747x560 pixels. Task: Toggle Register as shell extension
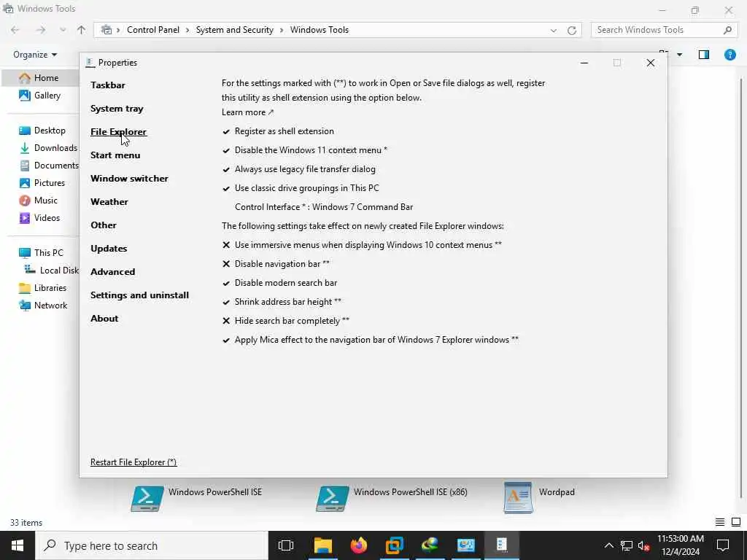pos(278,131)
